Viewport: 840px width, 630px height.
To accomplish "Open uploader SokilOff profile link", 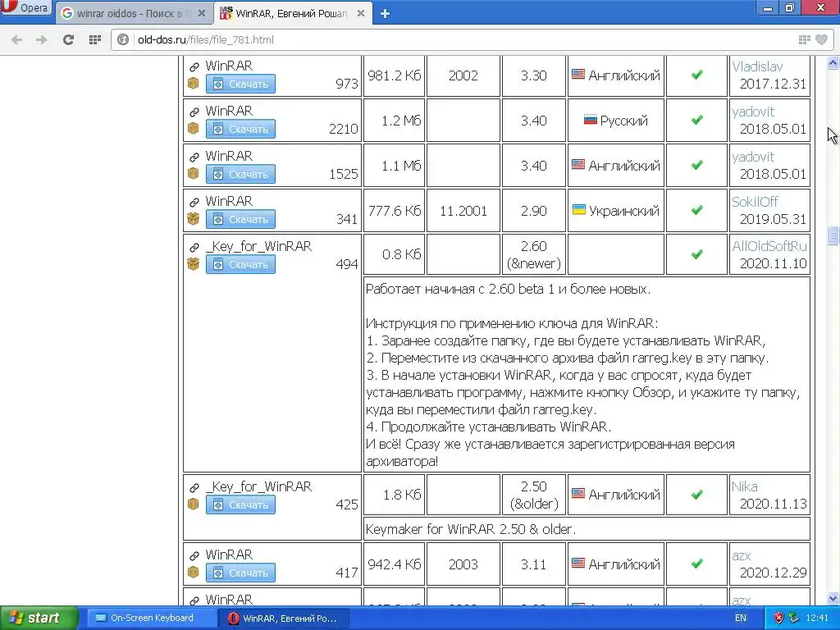I will coord(755,202).
